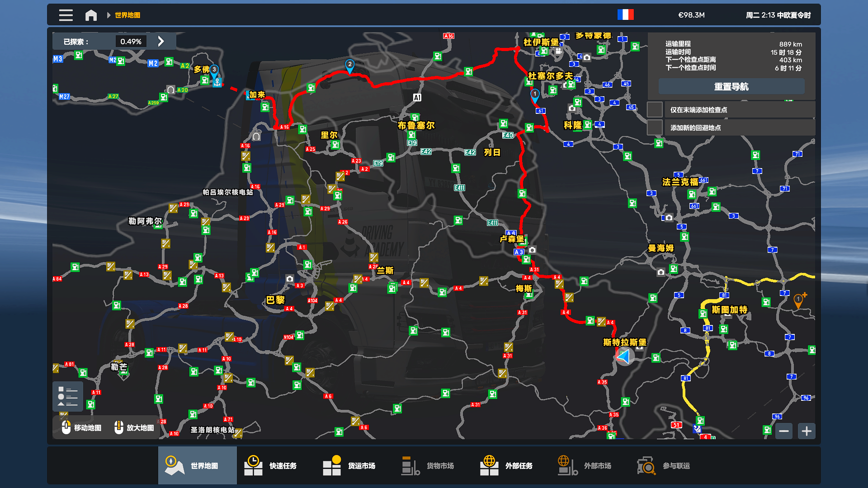The height and width of the screenshot is (488, 868).
Task: Go to the home screen icon
Action: 91,15
